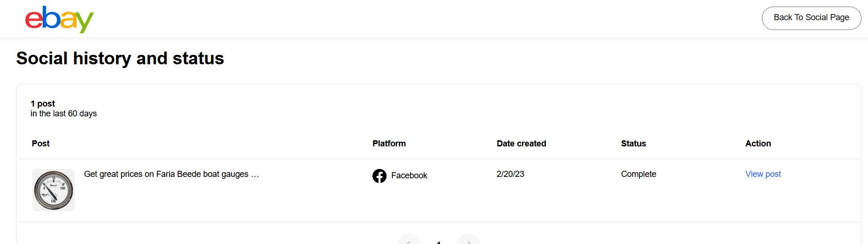Click the 1 post count label
This screenshot has height=244, width=868.
(x=43, y=104)
